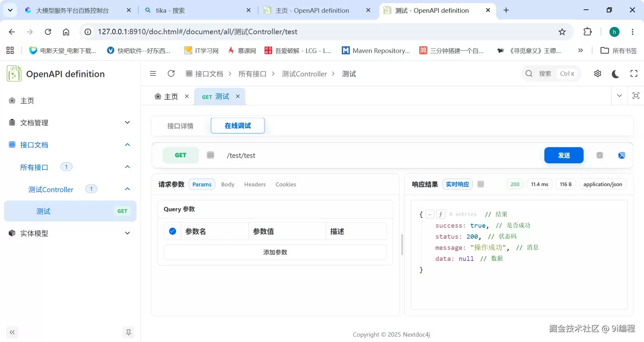Close the 主页 document tab
This screenshot has width=644, height=342.
[x=187, y=96]
